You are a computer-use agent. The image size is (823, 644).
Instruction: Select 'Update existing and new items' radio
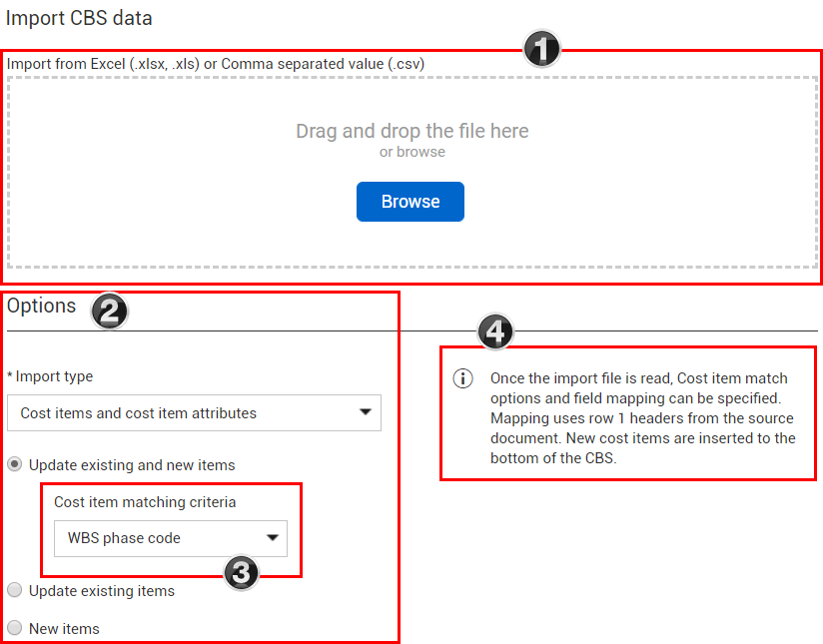click(15, 464)
